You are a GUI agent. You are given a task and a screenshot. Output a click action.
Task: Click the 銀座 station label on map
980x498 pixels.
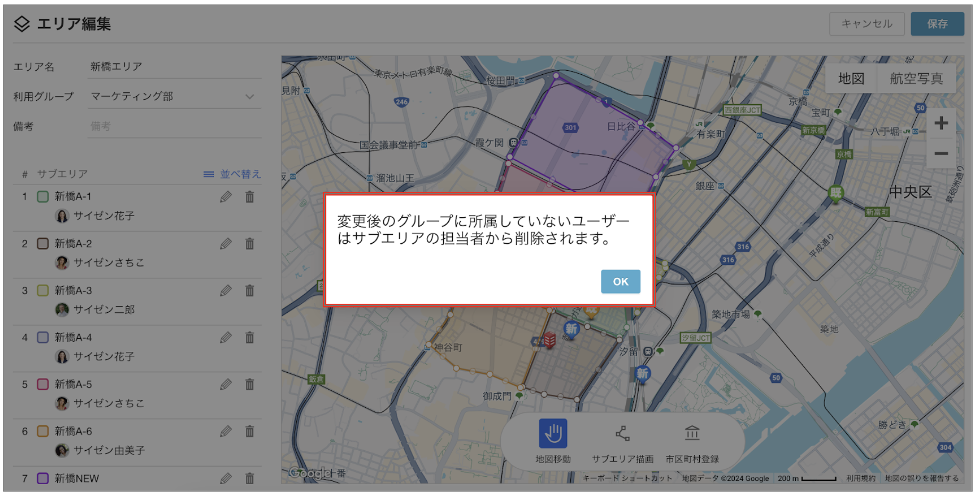pos(706,186)
